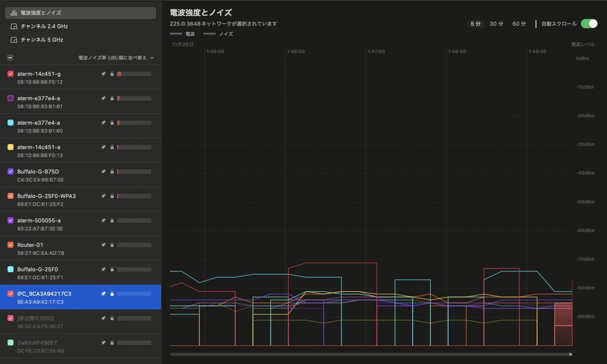
Task: Click lock icon next to Buffalo-G-B75D
Action: (x=112, y=172)
